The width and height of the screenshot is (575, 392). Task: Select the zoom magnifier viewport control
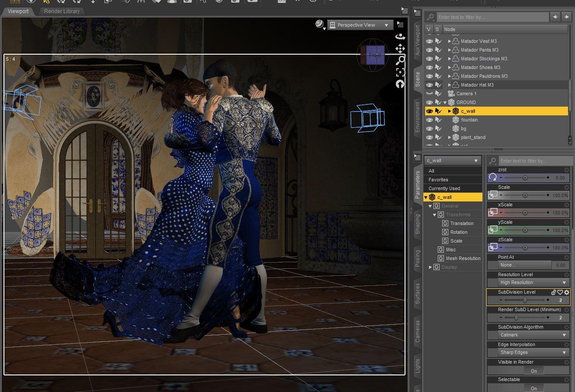point(400,60)
